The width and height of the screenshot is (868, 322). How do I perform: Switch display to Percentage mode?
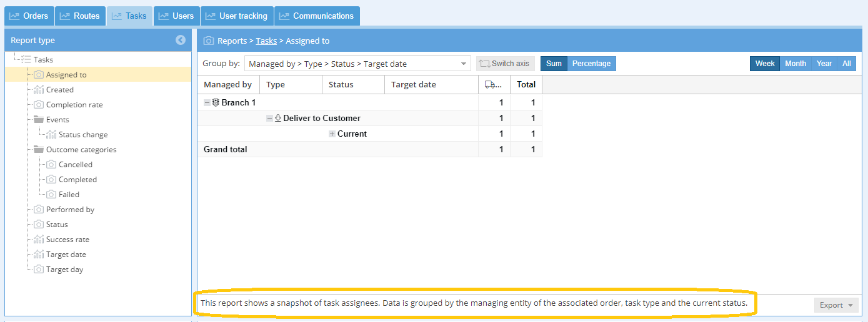(591, 64)
